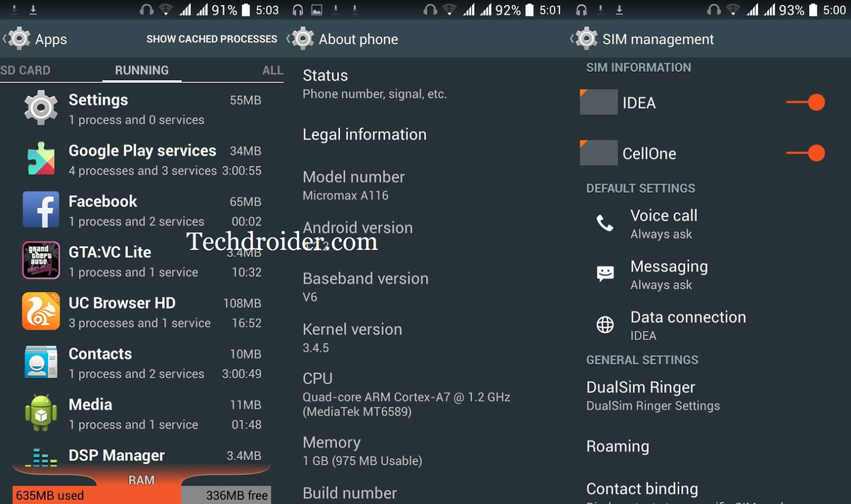Image resolution: width=851 pixels, height=504 pixels.
Task: Tap the IDEA SIM name
Action: coord(639,103)
